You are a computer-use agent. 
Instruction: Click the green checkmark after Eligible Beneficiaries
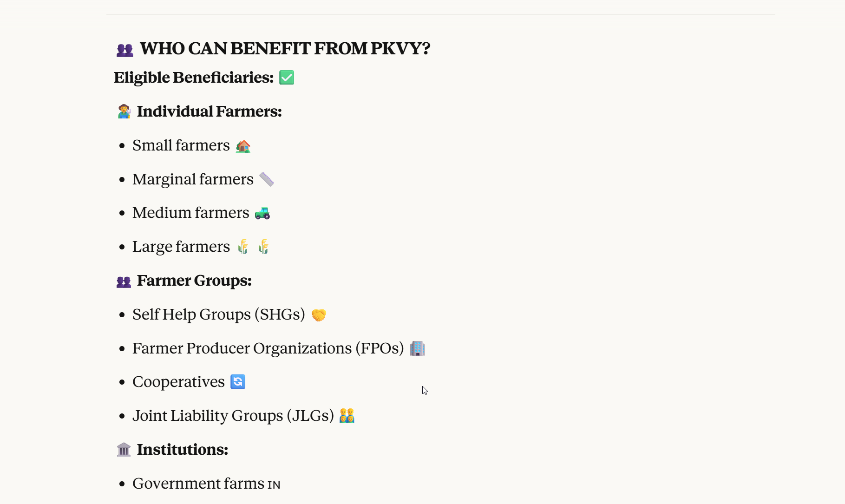click(287, 78)
